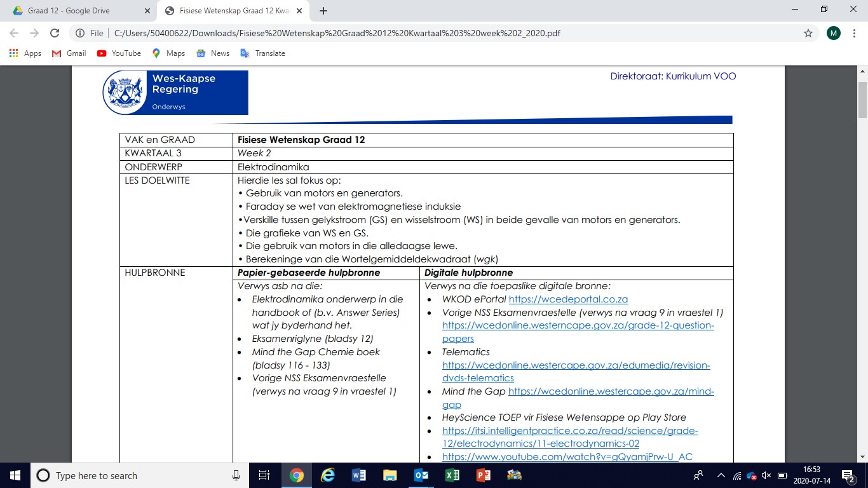Screen dimensions: 868x488
Task: Open a new browser tab
Action: 323,11
